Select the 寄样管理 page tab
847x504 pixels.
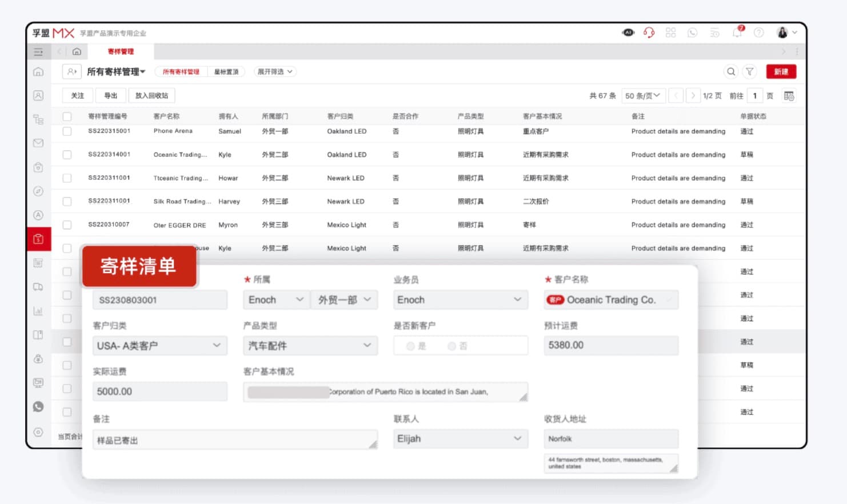121,51
